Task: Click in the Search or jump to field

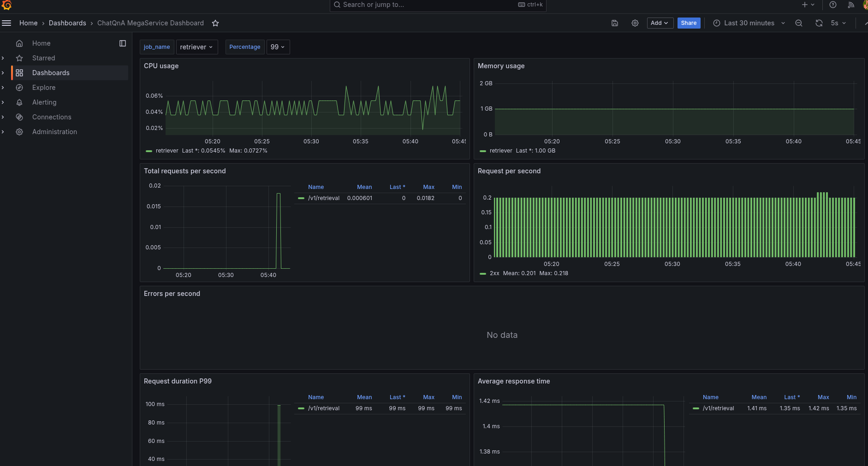Action: [438, 5]
